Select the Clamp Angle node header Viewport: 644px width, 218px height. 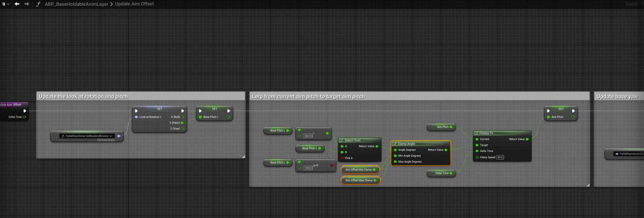click(x=406, y=144)
